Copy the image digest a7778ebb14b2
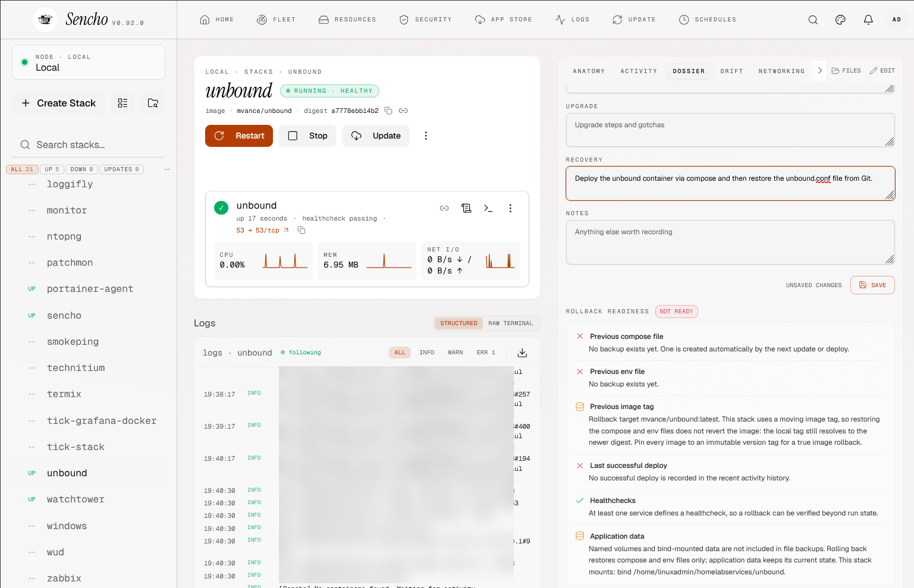Viewport: 914px width, 588px height. point(388,111)
